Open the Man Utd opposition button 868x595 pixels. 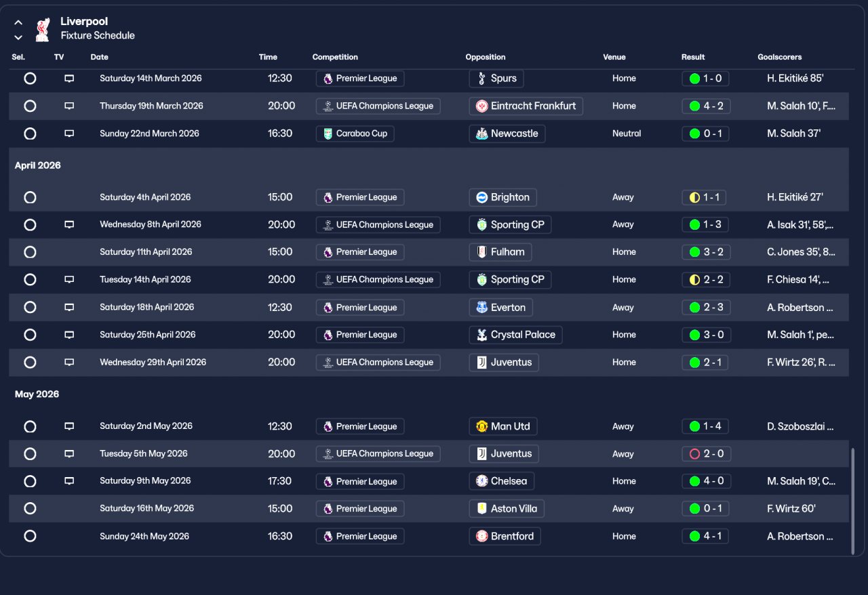click(503, 426)
